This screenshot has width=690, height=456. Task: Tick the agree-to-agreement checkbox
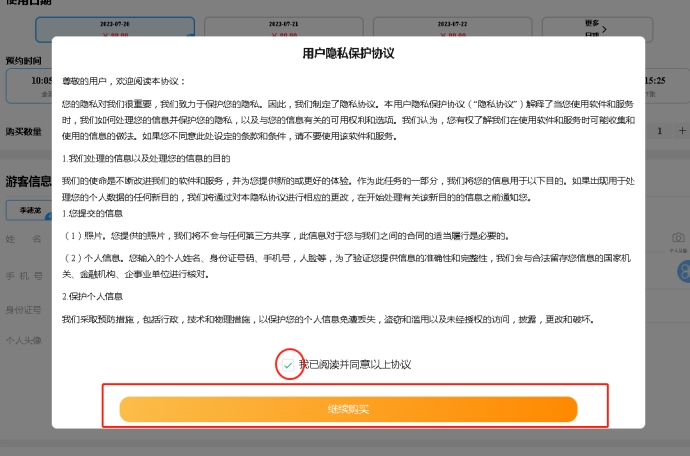(288, 365)
